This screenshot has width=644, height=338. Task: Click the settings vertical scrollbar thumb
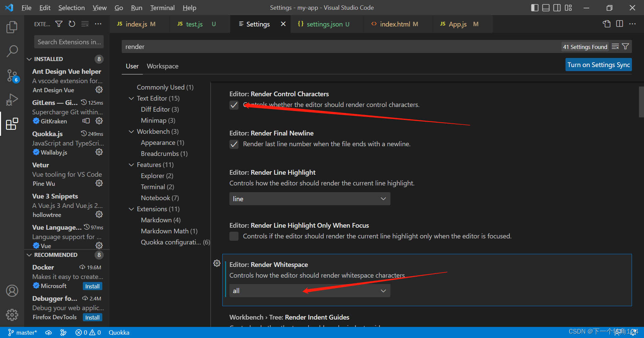(x=641, y=102)
